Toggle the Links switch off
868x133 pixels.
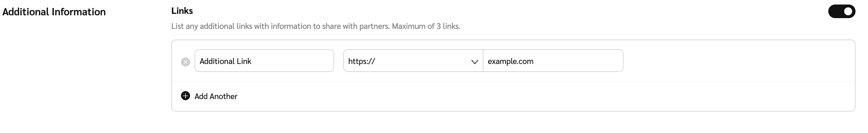(841, 11)
